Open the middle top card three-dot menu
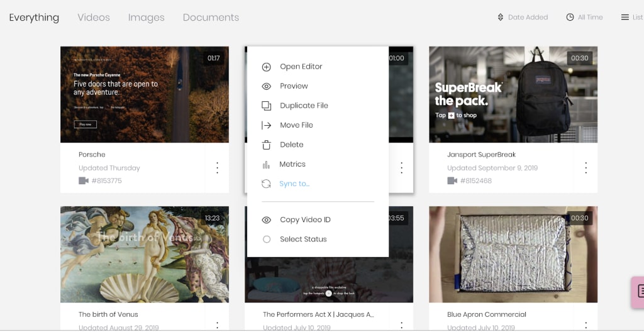This screenshot has width=644, height=332. [x=402, y=168]
